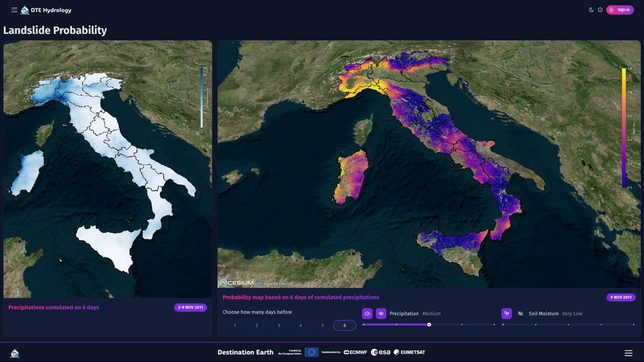Expand day option 1 in the days selector
This screenshot has width=644, height=362.
(235, 325)
